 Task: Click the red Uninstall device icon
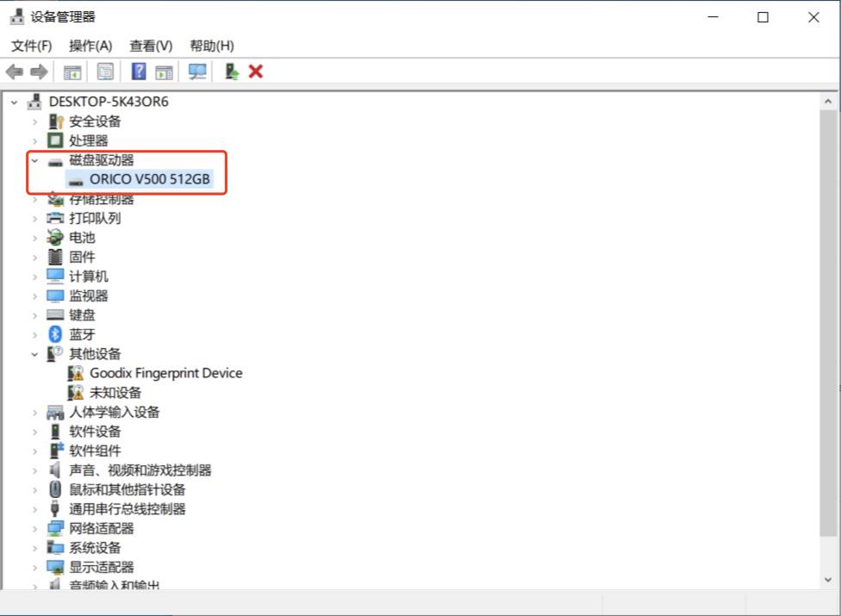tap(253, 72)
